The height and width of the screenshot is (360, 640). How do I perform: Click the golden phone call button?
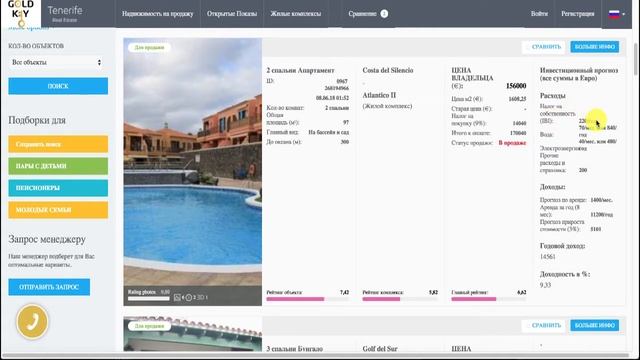coord(32,322)
